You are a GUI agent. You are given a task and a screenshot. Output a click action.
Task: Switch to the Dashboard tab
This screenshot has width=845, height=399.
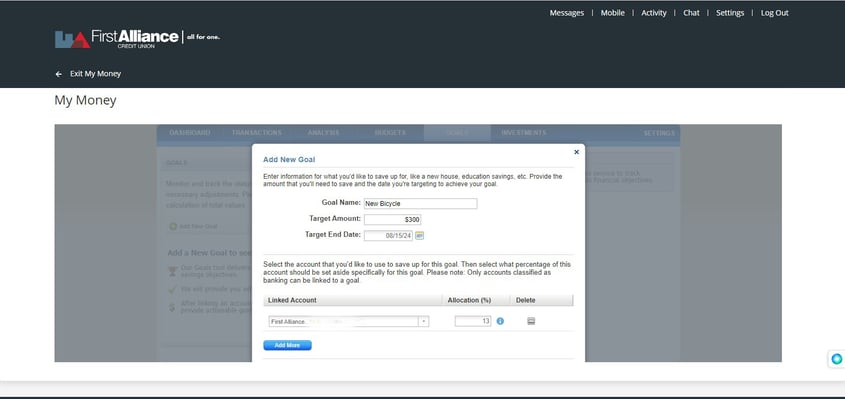click(190, 133)
